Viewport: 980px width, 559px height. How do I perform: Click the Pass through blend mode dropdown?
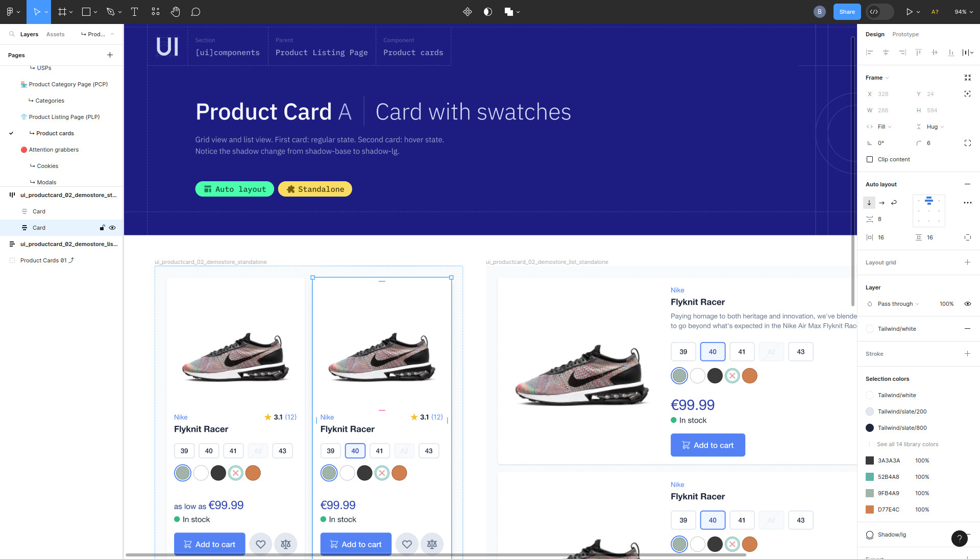pos(898,304)
